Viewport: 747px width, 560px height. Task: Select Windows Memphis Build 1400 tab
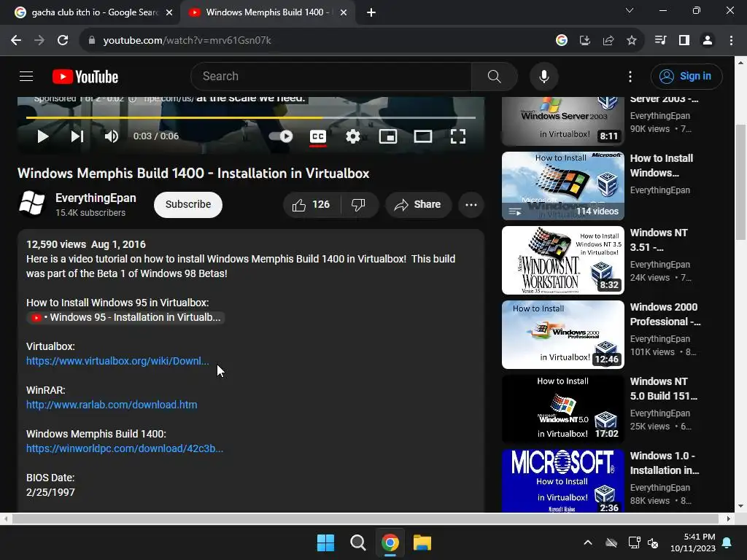267,12
